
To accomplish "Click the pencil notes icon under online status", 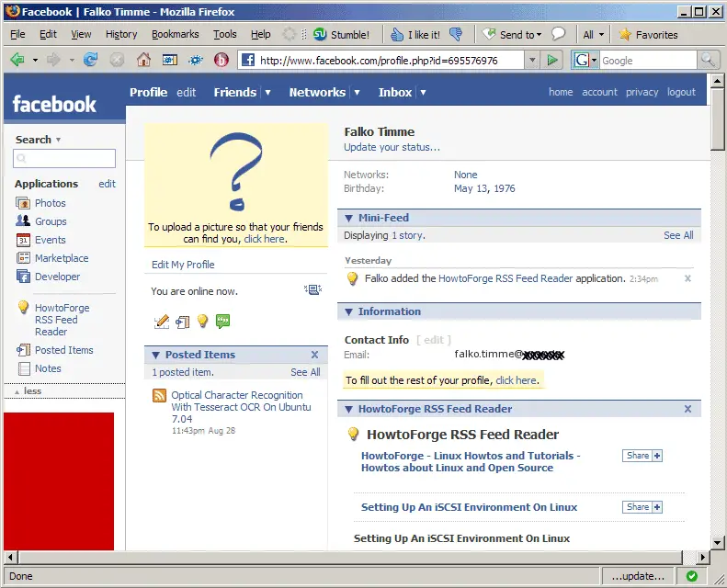I will (162, 322).
